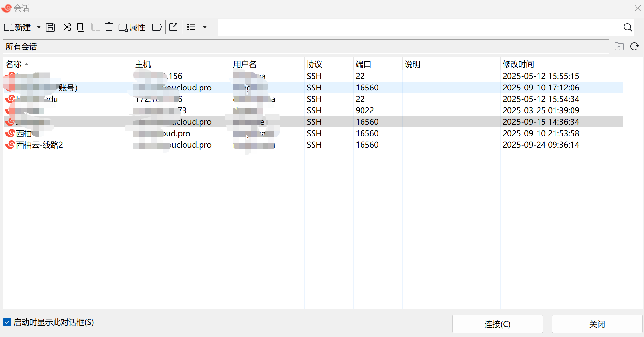Sort by 端口 column header
The height and width of the screenshot is (337, 644).
pos(378,64)
